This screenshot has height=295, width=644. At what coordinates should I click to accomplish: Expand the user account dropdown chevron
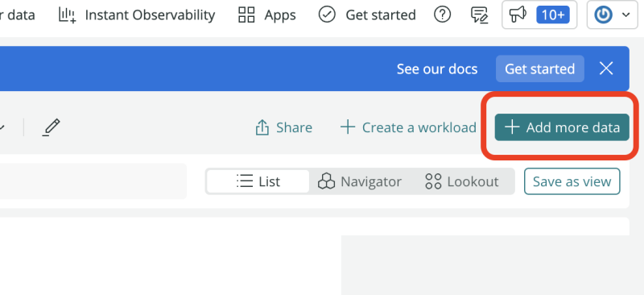[626, 15]
